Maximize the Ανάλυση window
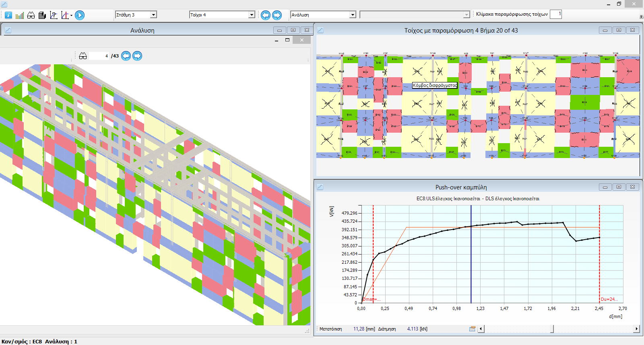This screenshot has width=644, height=345. coord(293,30)
